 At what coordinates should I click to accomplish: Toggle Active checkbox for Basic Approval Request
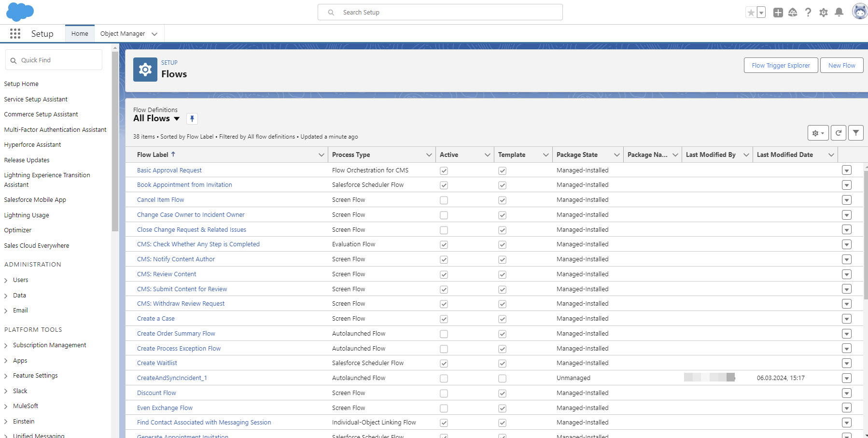tap(444, 171)
